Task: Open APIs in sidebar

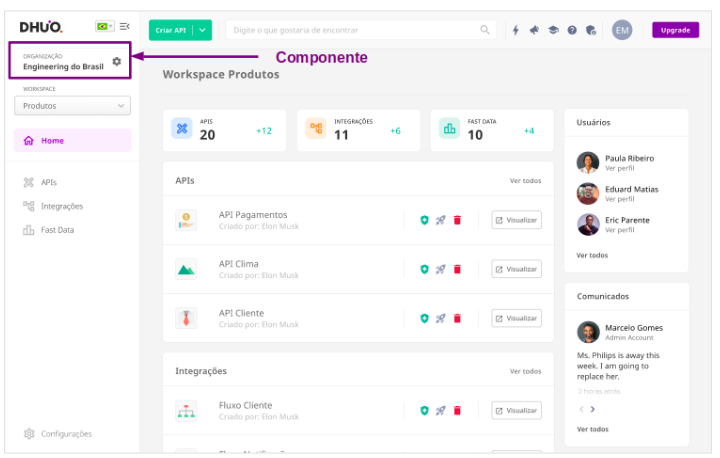Action: point(40,182)
